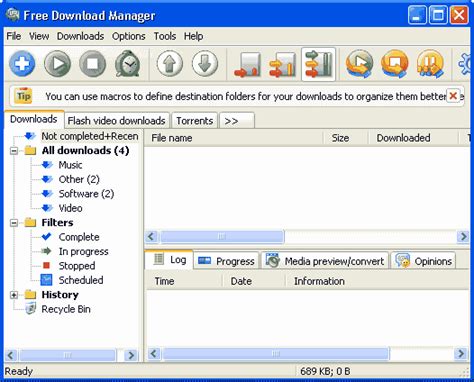
Task: Stop downloads with the stop icon
Action: (92, 64)
